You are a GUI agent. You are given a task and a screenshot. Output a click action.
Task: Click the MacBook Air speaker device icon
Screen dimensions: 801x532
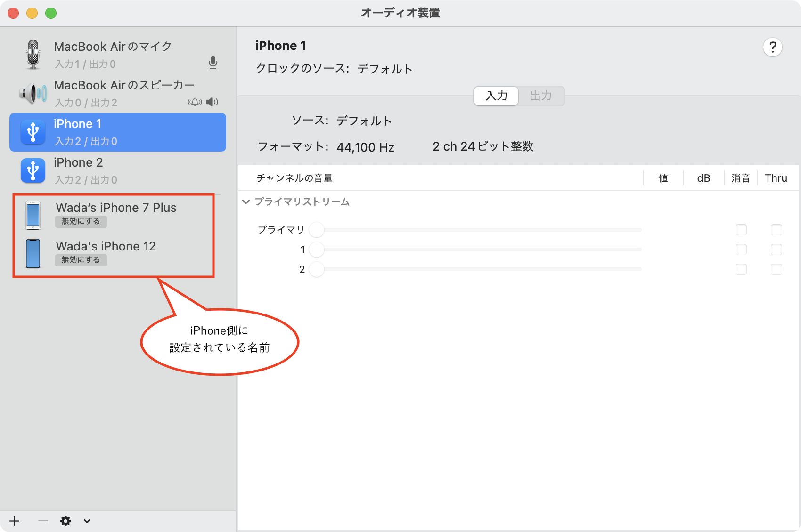click(33, 93)
